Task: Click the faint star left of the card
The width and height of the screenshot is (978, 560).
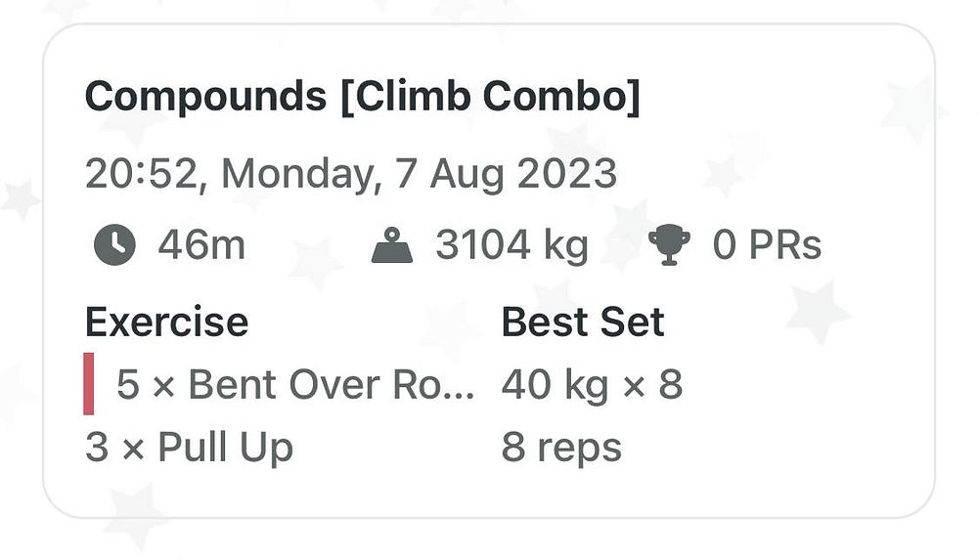Action: (x=20, y=198)
